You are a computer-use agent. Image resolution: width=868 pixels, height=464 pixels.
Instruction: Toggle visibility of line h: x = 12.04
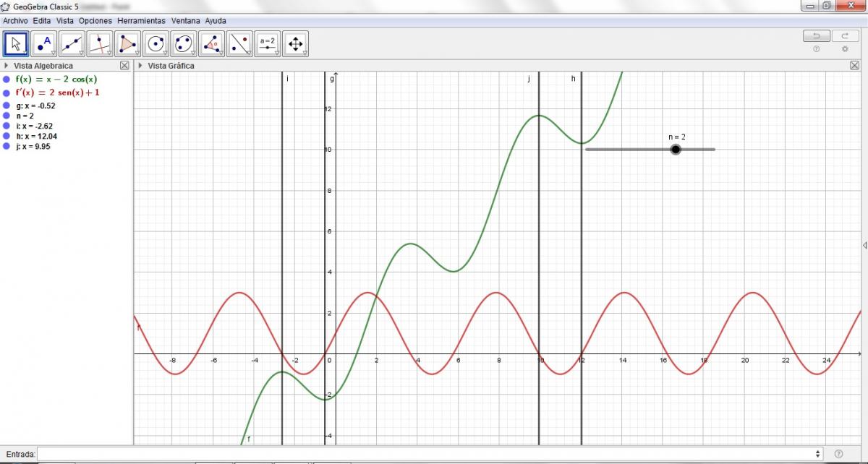tap(7, 136)
